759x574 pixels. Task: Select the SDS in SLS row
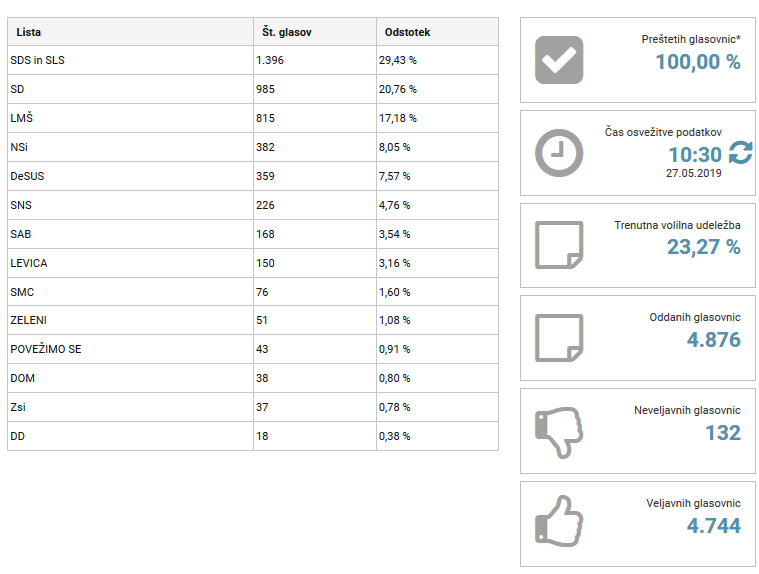pyautogui.click(x=253, y=60)
